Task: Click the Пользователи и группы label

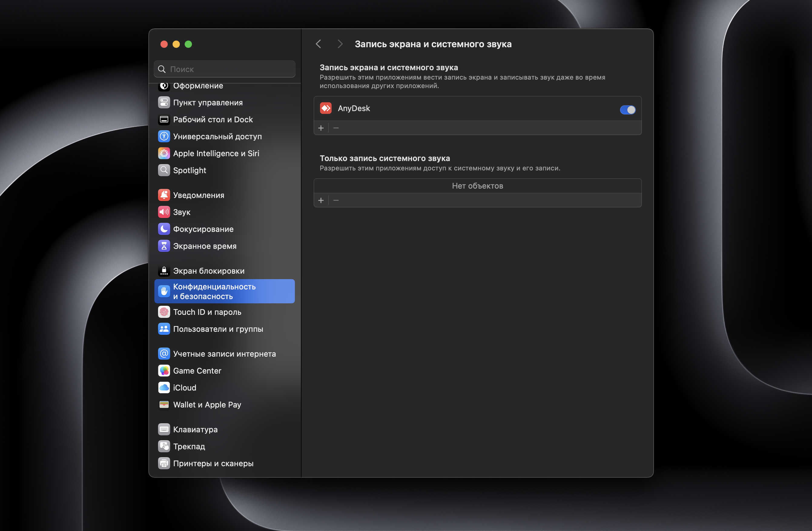Action: (x=218, y=329)
